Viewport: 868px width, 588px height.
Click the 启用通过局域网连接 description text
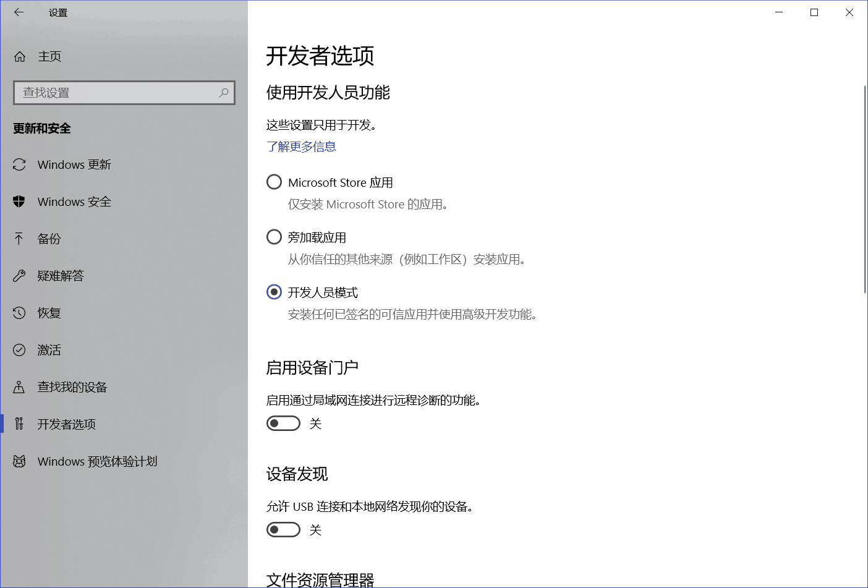373,401
